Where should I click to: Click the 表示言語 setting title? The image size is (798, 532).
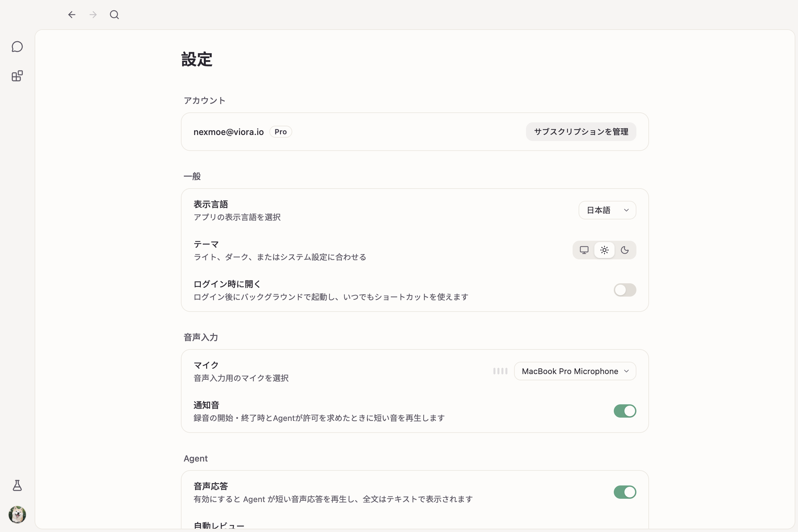[x=211, y=204]
